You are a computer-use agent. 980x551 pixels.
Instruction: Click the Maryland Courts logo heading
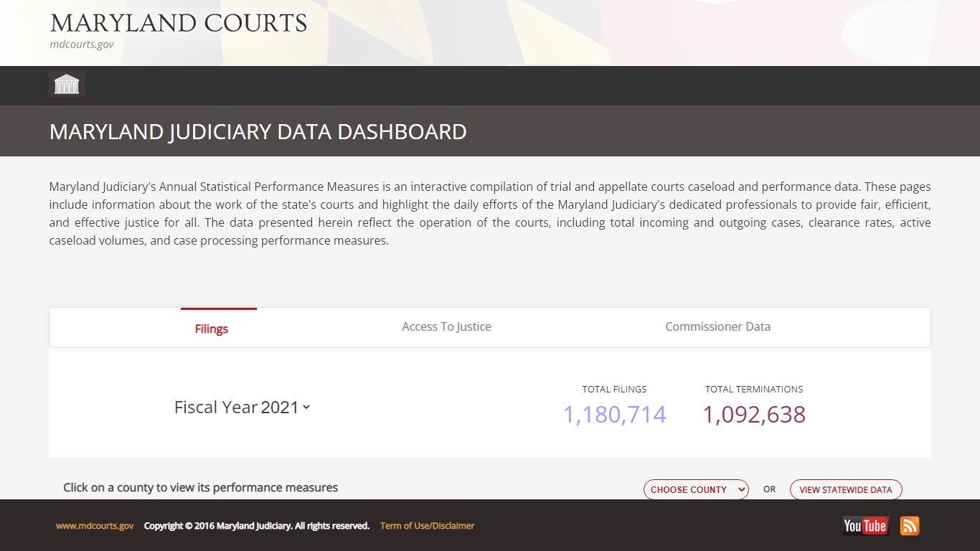(179, 23)
